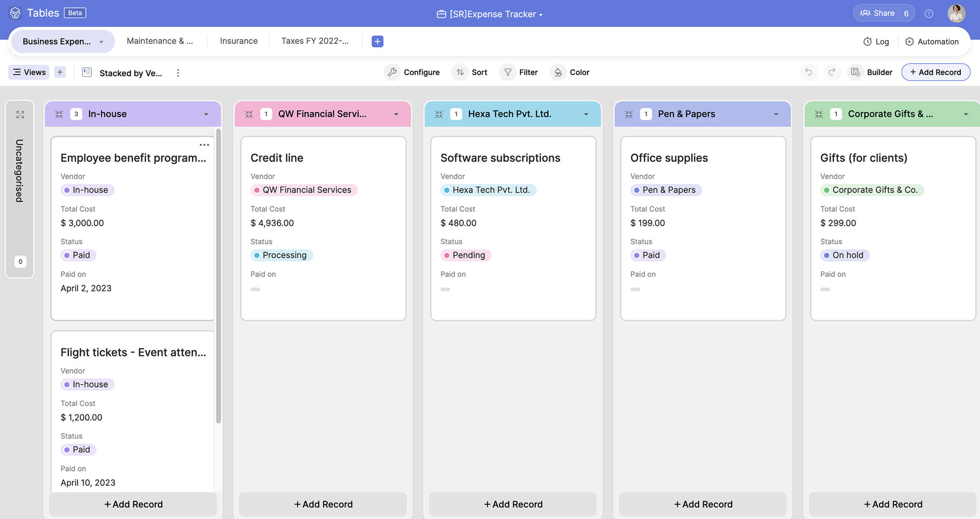This screenshot has height=519, width=980.
Task: Click the top-right Add Record button
Action: (x=935, y=72)
